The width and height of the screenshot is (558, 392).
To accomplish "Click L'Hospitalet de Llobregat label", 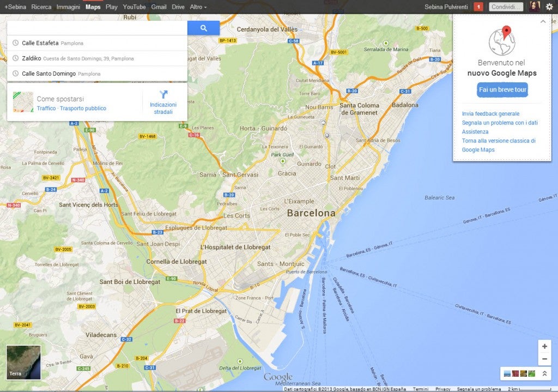I will pyautogui.click(x=235, y=247).
